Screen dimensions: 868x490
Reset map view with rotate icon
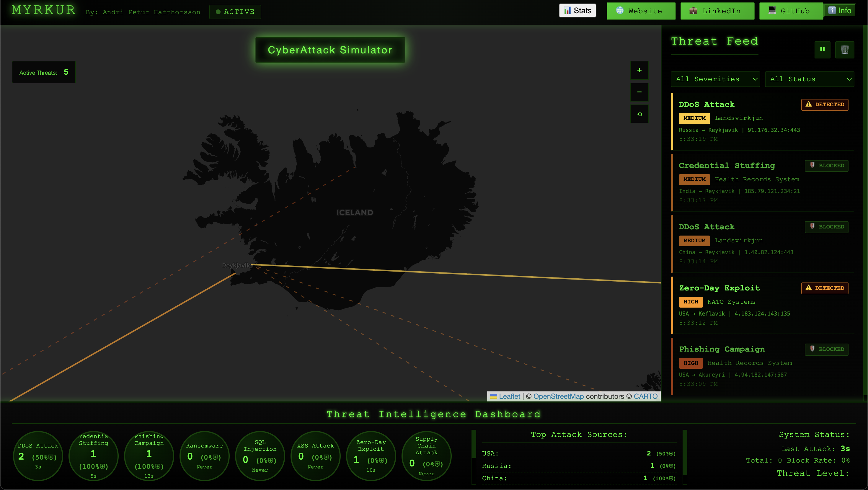(639, 114)
